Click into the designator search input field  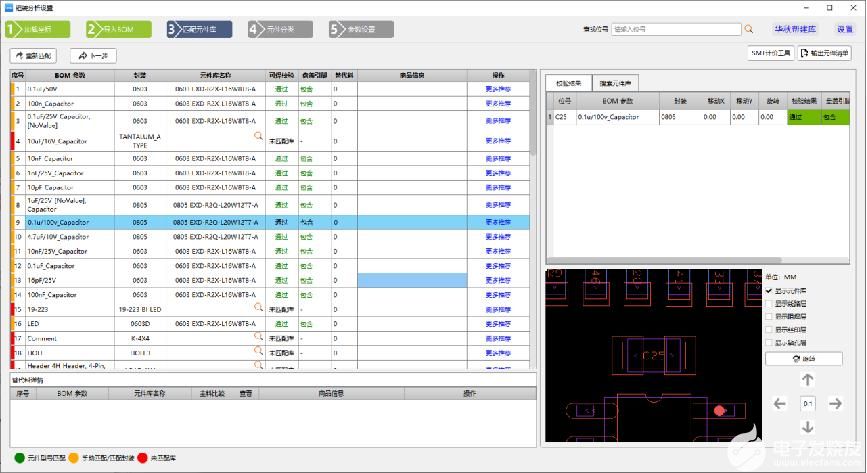676,29
